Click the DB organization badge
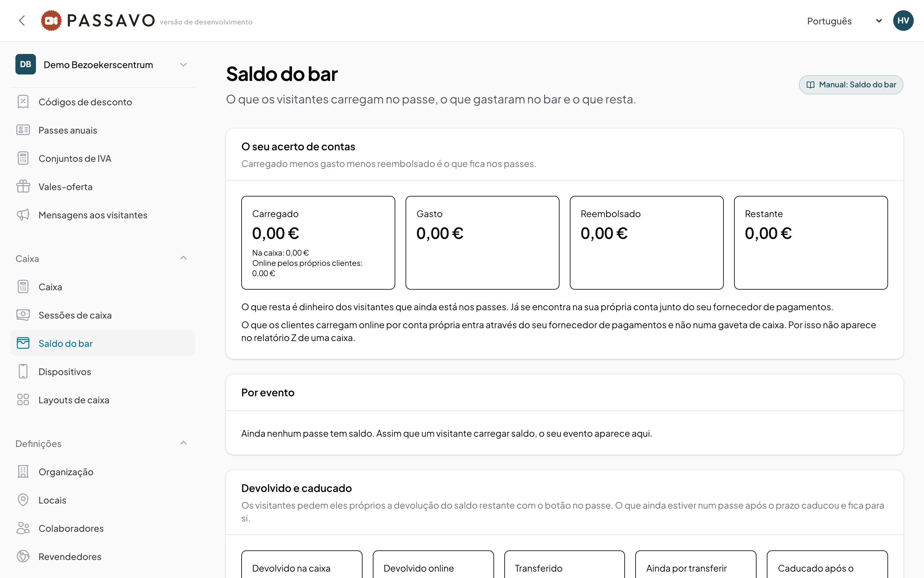The image size is (924, 578). coord(26,64)
